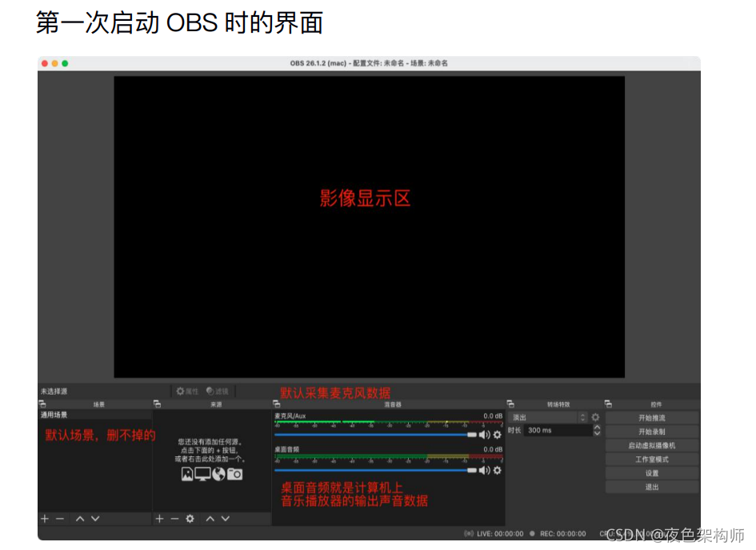Adjust the 桌面音频 volume slider

click(375, 470)
